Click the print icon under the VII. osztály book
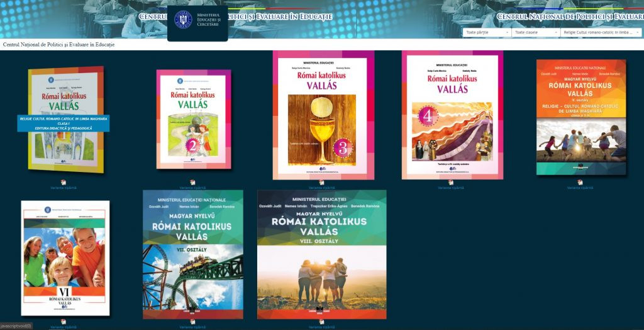Screen dimensions: 644x330 tap(192, 322)
